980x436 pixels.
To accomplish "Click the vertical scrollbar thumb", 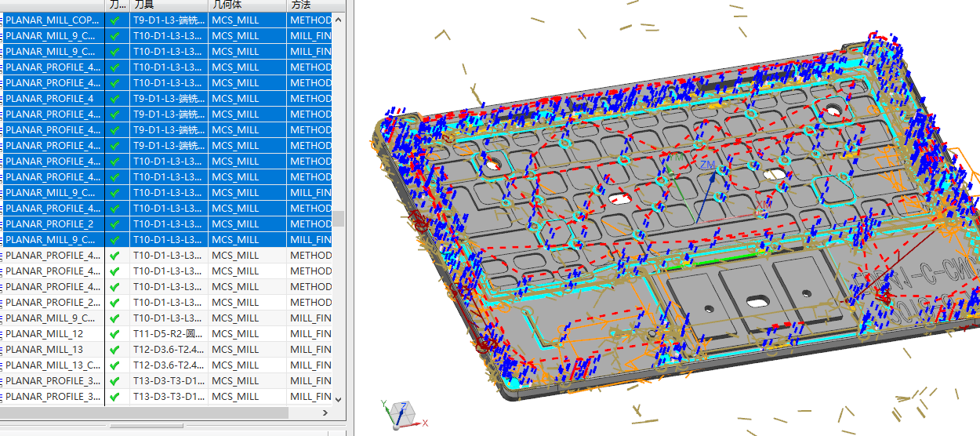I will (x=339, y=218).
